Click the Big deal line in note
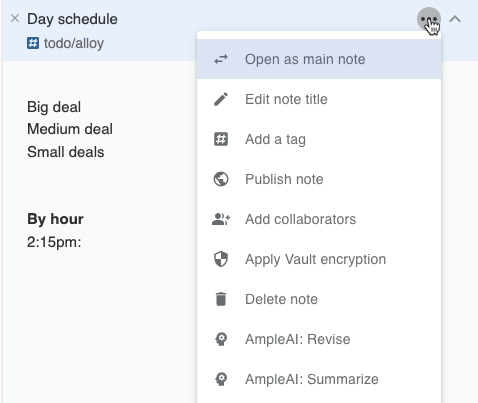Image resolution: width=478 pixels, height=403 pixels. tap(54, 107)
